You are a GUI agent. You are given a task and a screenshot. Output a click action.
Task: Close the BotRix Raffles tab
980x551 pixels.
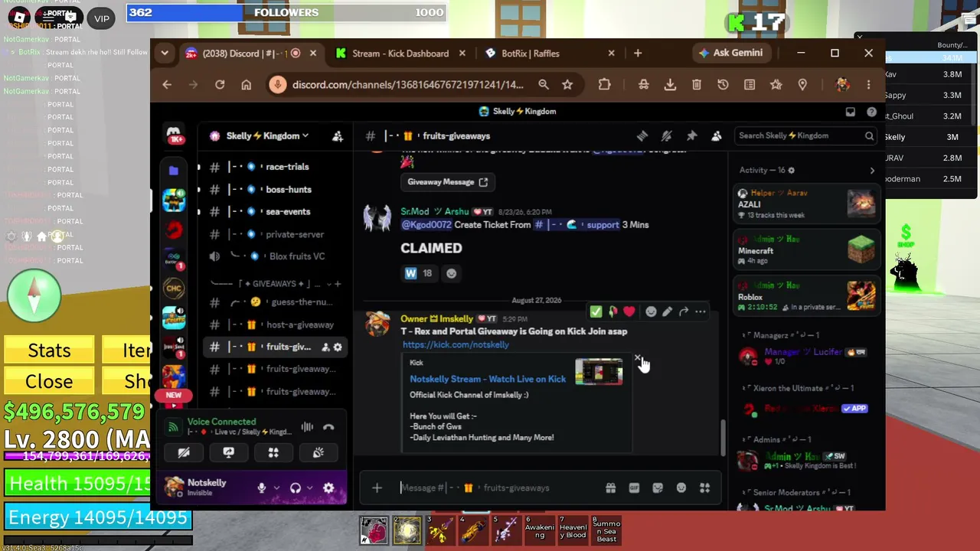[x=611, y=54]
